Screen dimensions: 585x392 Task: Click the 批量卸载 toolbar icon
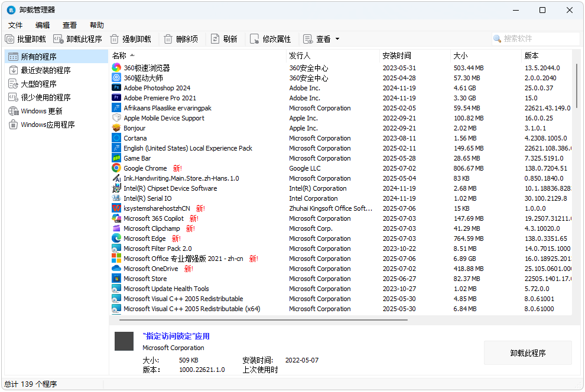point(11,39)
